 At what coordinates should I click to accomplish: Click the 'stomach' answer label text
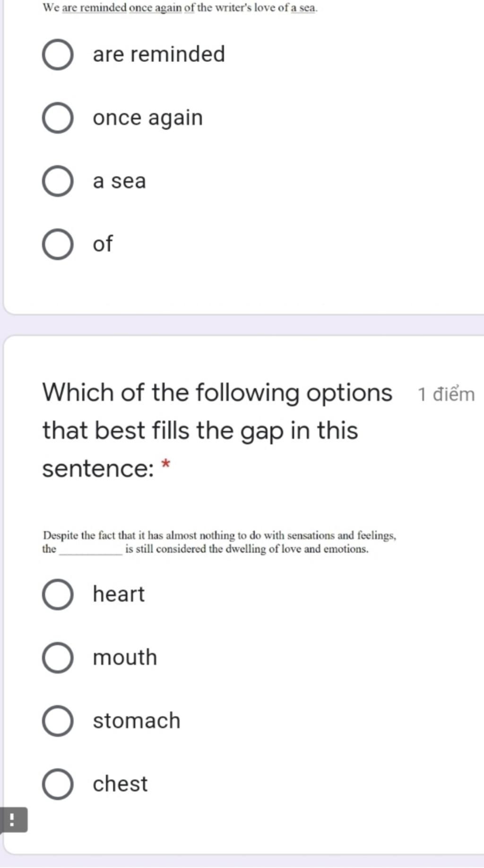click(x=137, y=721)
